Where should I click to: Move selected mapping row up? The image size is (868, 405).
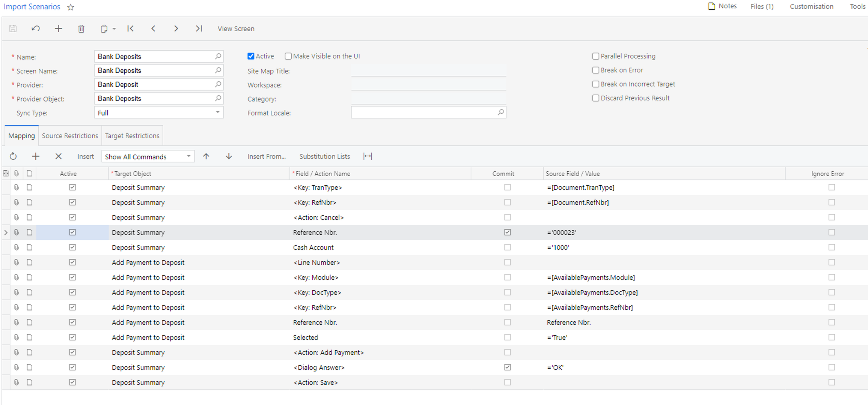(x=206, y=156)
